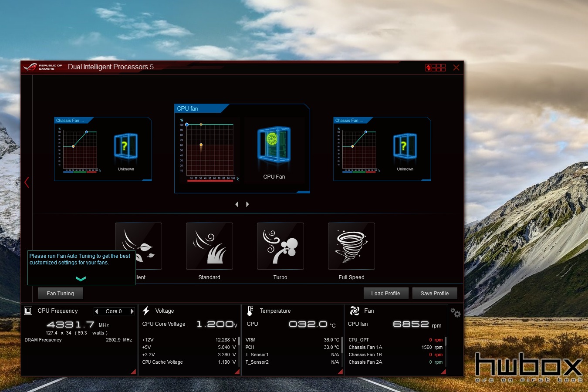Screen dimensions: 588x392
Task: Click the Chassis Fan 1B row
Action: (395, 355)
